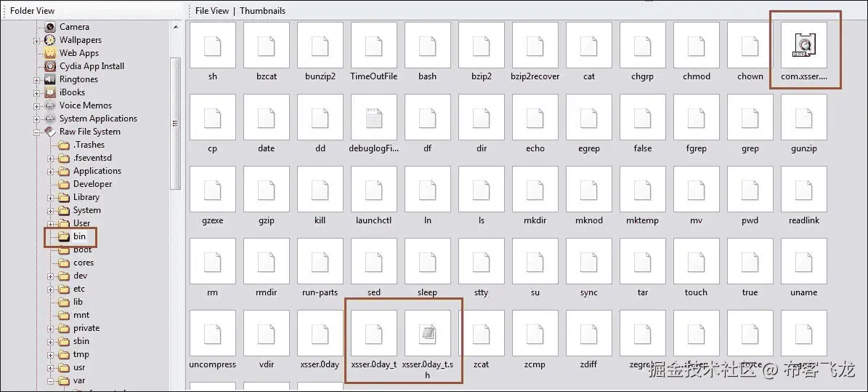868x392 pixels.
Task: Click the sbin folder icon
Action: [x=64, y=342]
